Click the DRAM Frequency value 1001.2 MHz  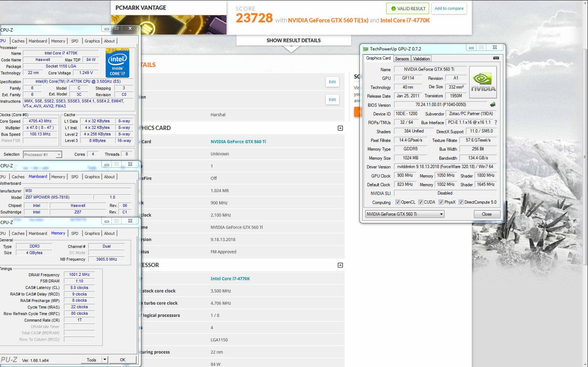[80, 275]
